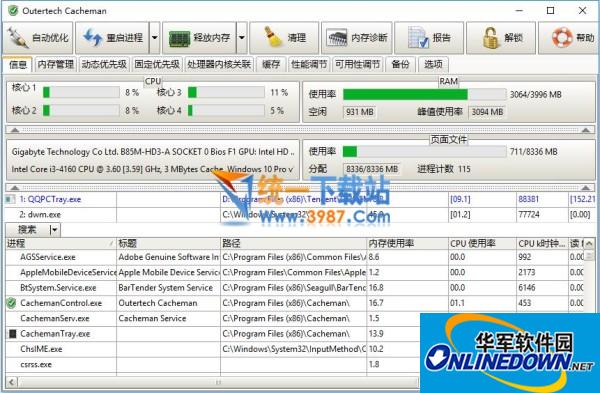Viewport: 600px width, 393px height.
Task: Click the 自动优化 auto-optimize toolbar button
Action: (x=38, y=38)
